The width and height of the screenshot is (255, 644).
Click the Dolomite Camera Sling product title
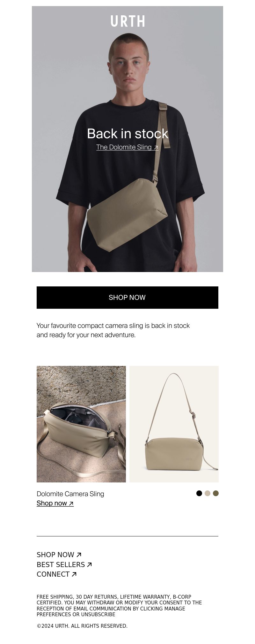coord(70,494)
